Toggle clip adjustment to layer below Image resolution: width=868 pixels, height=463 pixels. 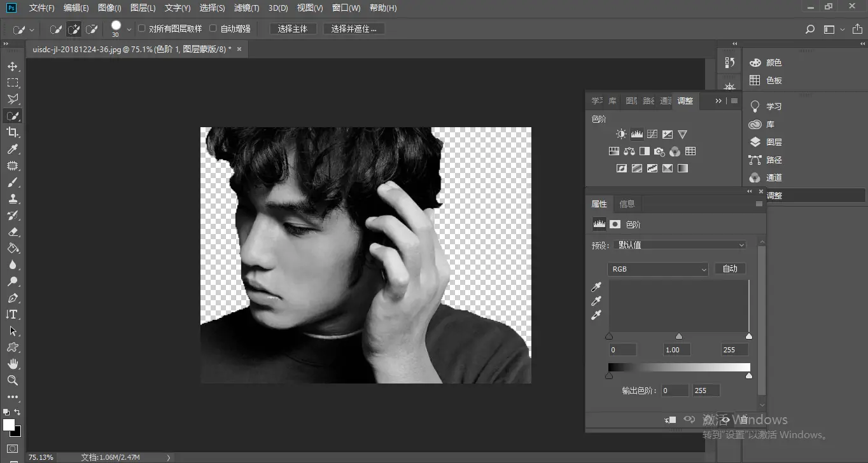(670, 420)
